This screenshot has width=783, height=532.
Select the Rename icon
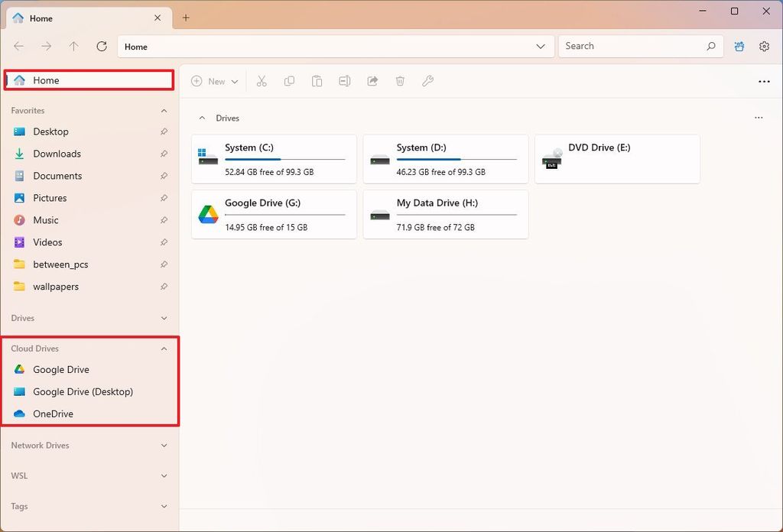click(344, 81)
